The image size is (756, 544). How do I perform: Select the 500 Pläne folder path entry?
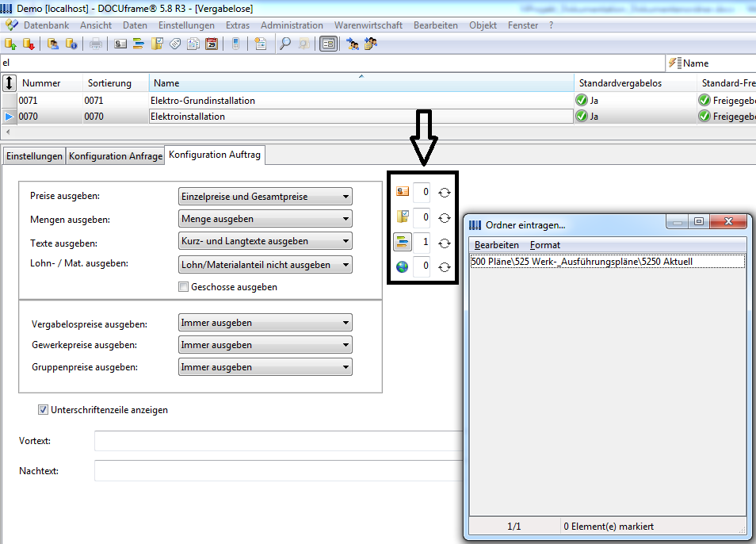(608, 262)
